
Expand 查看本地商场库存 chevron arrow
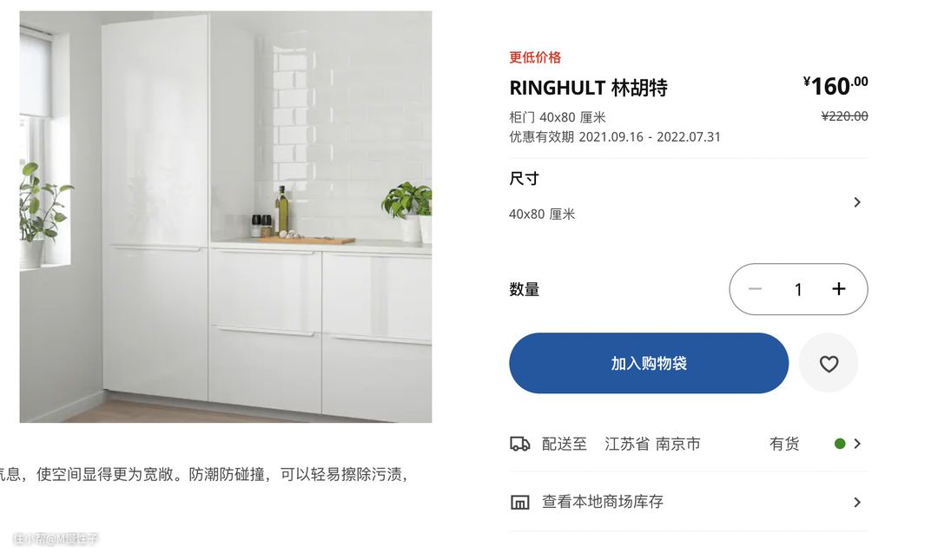click(x=857, y=502)
